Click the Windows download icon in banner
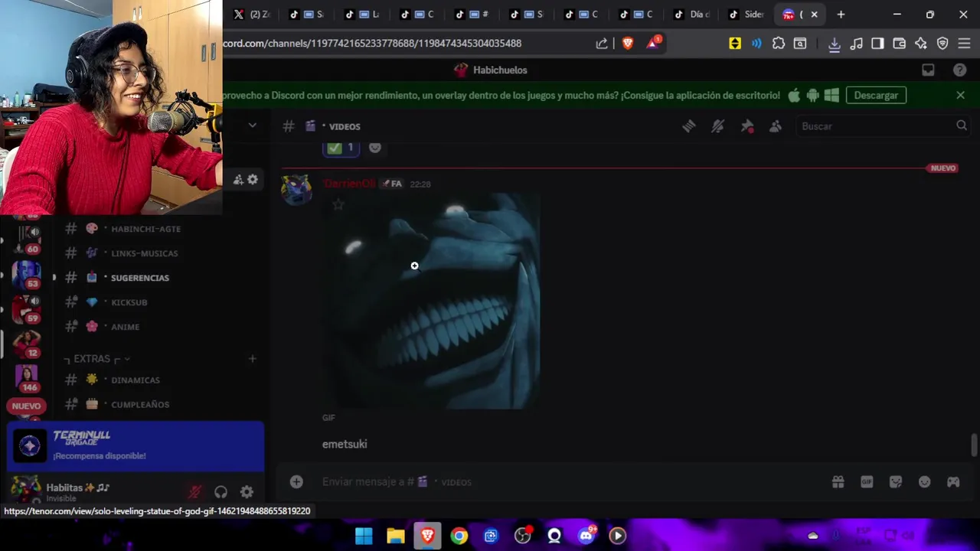The image size is (980, 551). (831, 96)
